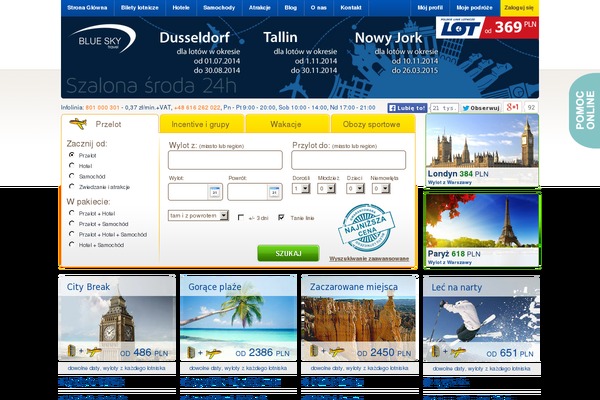
Task: Open the Paryż 618 PLN offer thumbnail
Action: coord(482,230)
